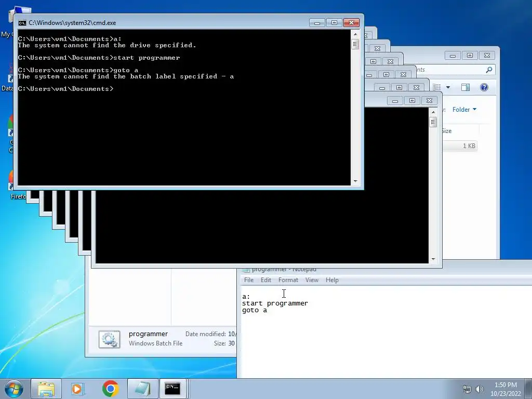Click the '1 KB' size cell in Explorer
This screenshot has height=399, width=532.
coord(469,146)
